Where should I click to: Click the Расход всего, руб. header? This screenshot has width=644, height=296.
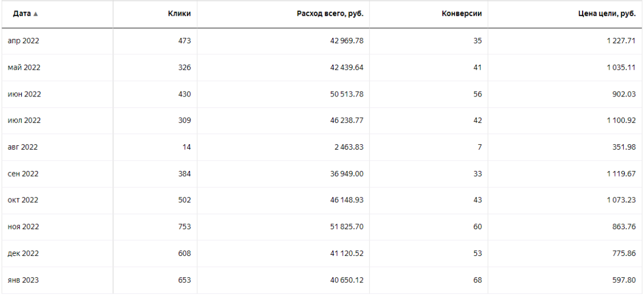[x=330, y=14]
